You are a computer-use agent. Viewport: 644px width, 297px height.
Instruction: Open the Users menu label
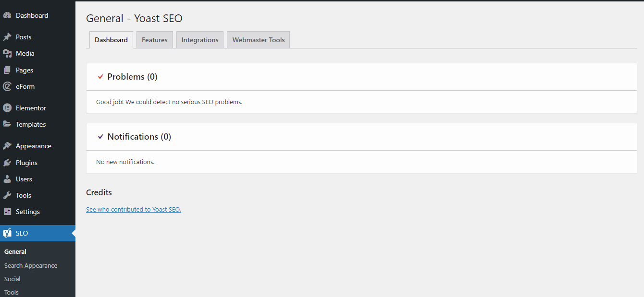[24, 179]
